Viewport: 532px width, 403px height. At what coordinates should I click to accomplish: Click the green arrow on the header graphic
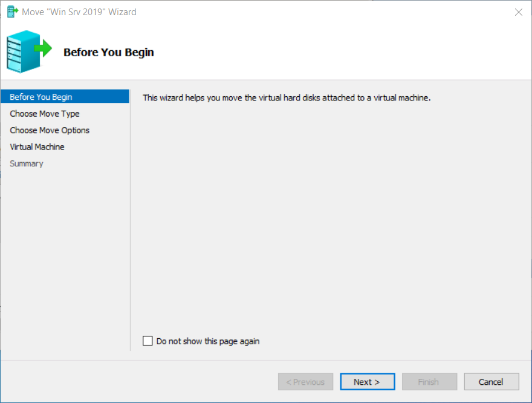[x=43, y=47]
